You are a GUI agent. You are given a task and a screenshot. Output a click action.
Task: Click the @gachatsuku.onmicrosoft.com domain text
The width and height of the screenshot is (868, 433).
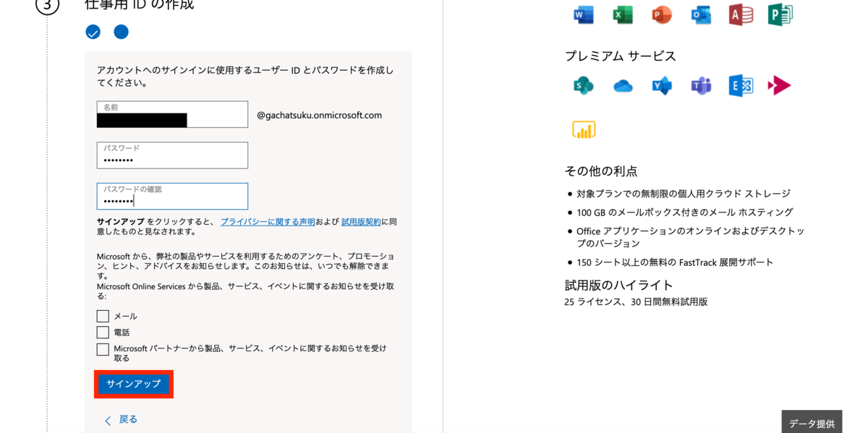click(x=319, y=115)
